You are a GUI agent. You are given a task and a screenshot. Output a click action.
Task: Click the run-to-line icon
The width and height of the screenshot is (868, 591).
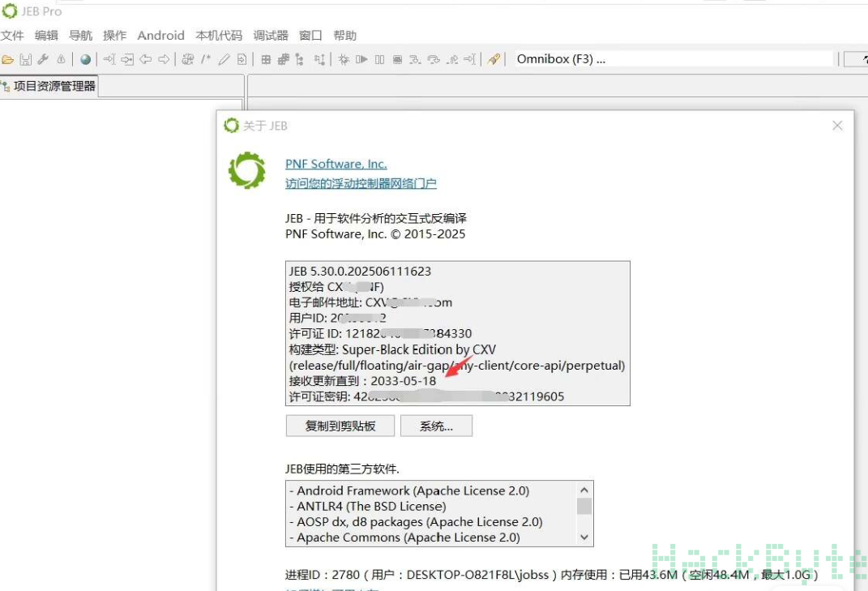[469, 59]
